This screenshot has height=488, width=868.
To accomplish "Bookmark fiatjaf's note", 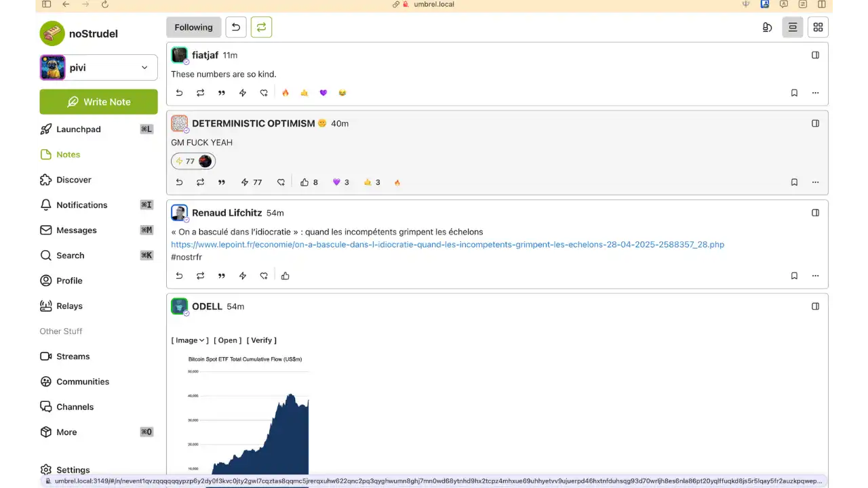I will [794, 93].
